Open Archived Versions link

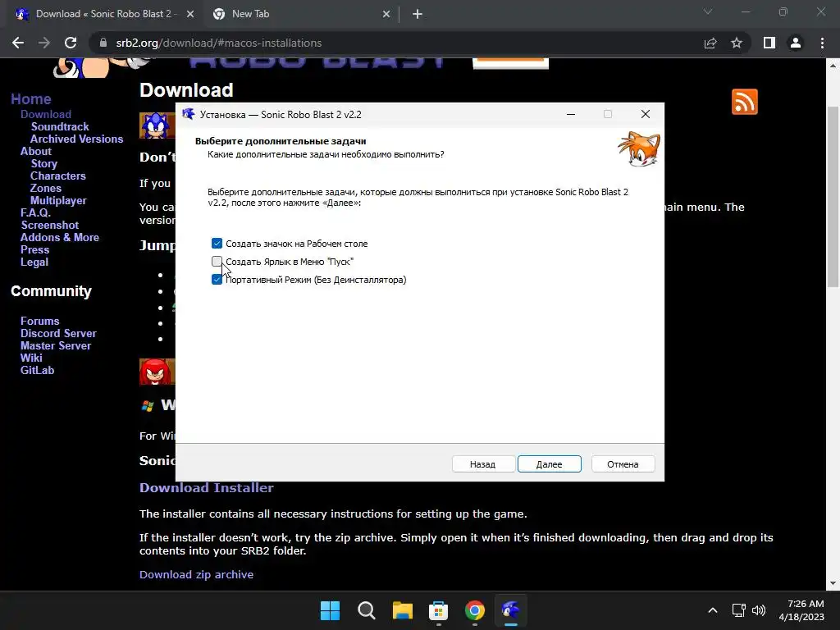click(x=76, y=139)
